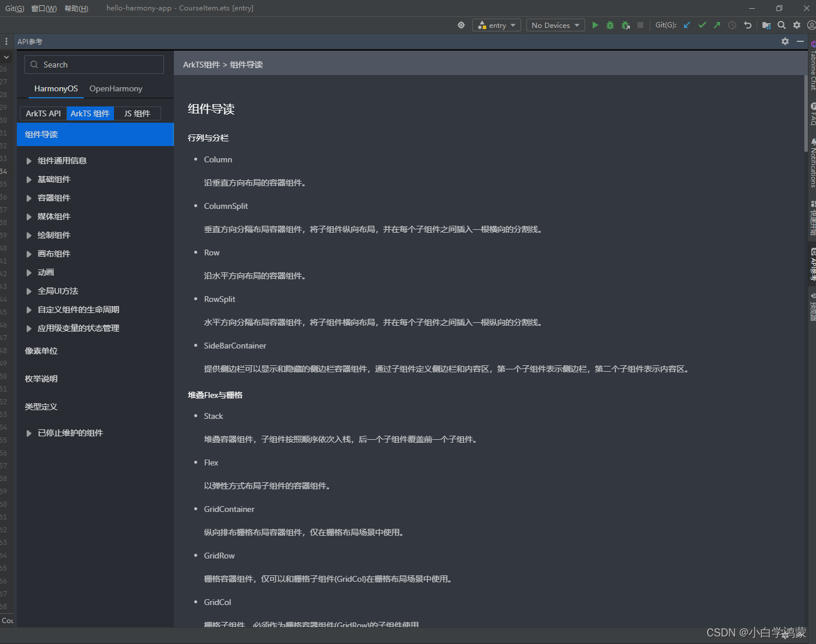The height and width of the screenshot is (644, 816).
Task: Expand the 已停止维护的组件 node
Action: pos(29,433)
